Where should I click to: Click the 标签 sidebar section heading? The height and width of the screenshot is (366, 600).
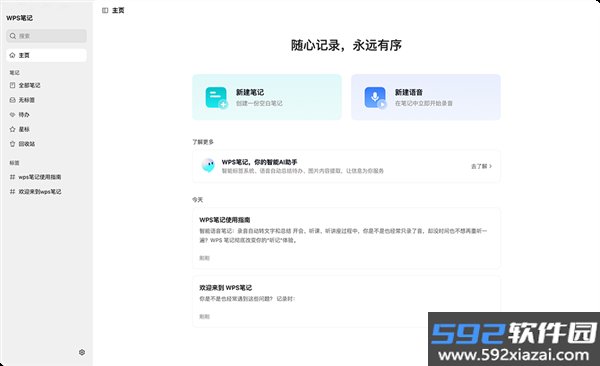pyautogui.click(x=15, y=163)
